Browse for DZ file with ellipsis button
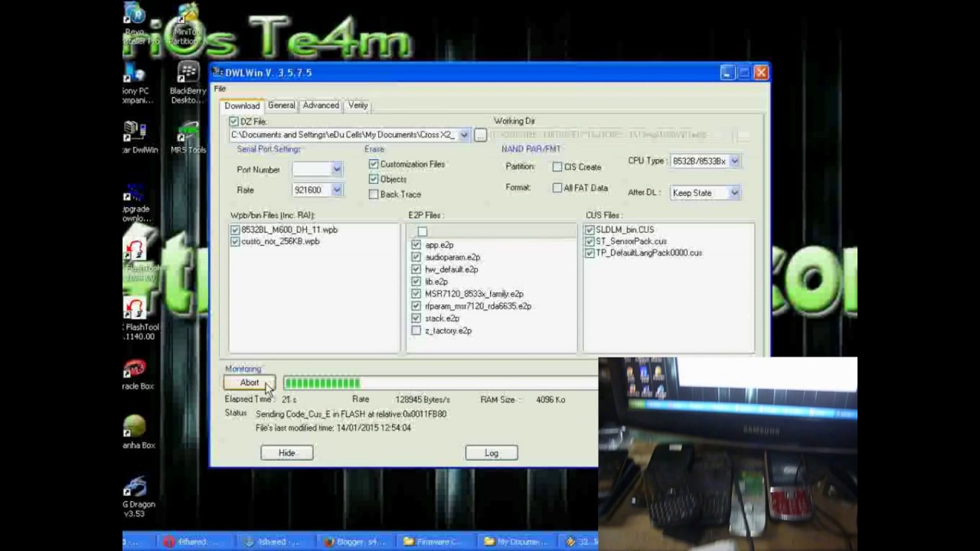 coord(480,135)
